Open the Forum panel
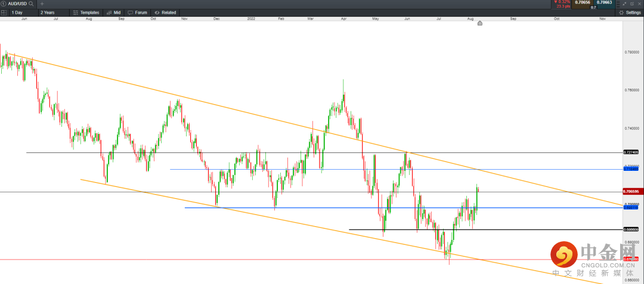 137,13
